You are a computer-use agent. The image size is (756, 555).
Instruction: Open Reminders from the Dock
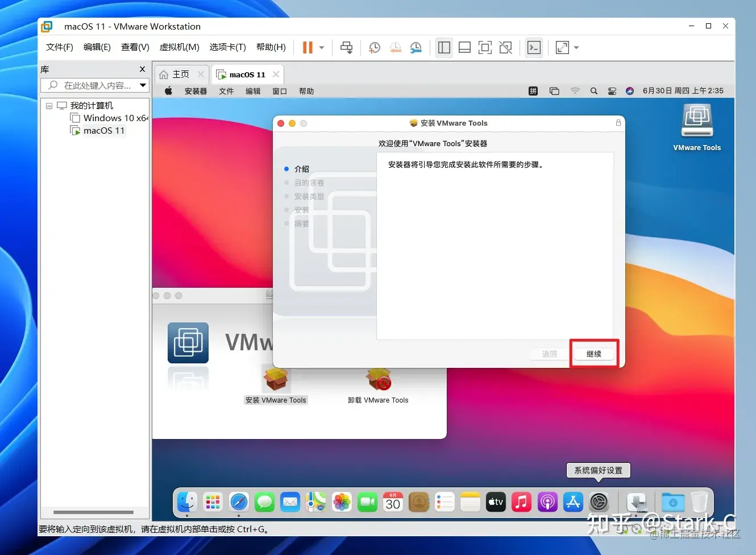pyautogui.click(x=445, y=502)
